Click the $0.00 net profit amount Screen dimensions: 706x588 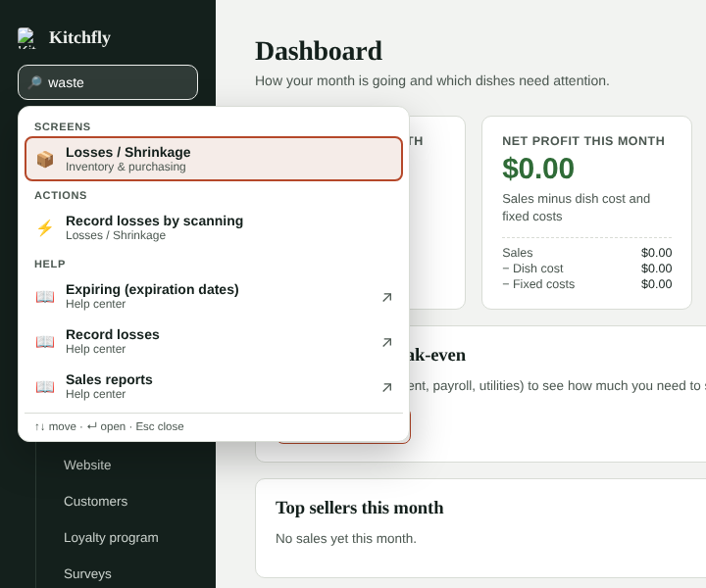(x=538, y=169)
